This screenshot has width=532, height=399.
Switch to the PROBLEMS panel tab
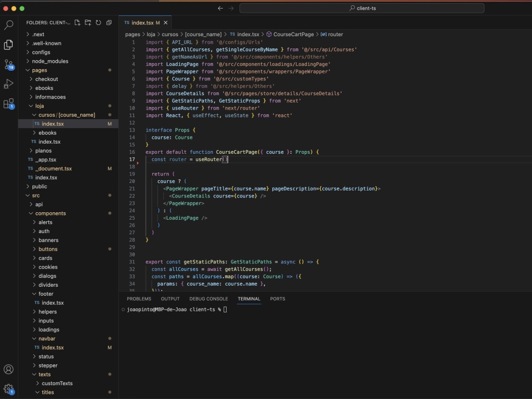pyautogui.click(x=139, y=299)
